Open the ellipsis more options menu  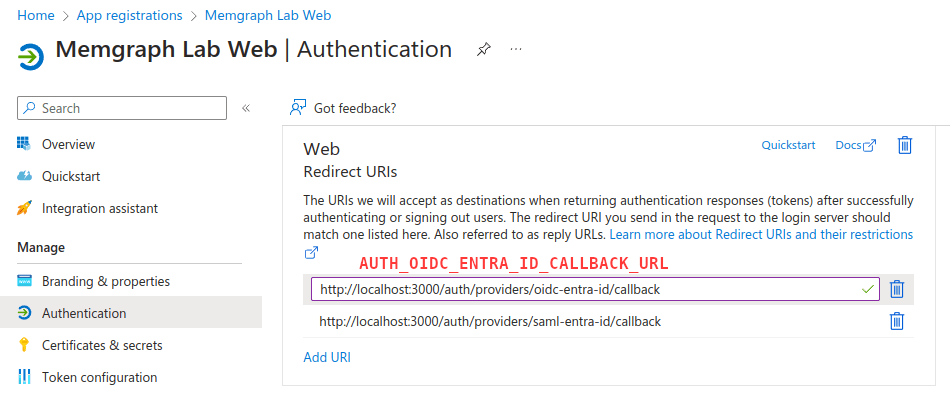516,50
